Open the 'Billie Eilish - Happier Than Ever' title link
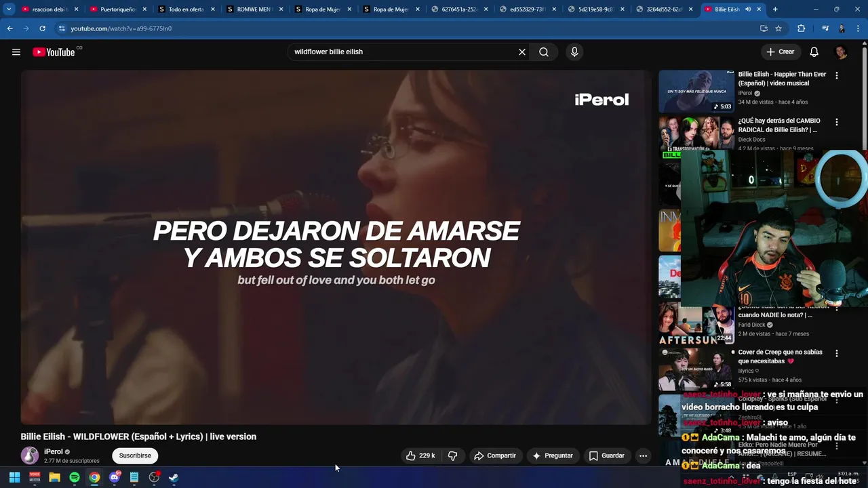 [x=782, y=79]
